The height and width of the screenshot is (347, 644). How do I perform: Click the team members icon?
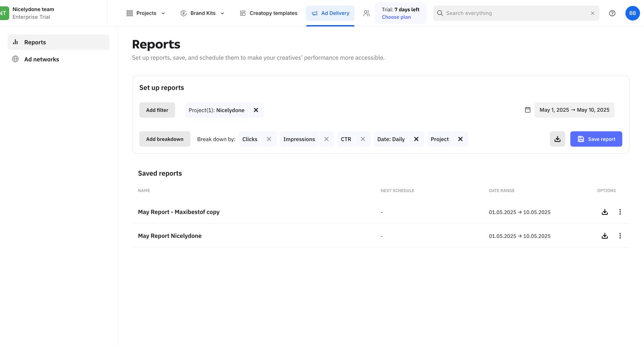coord(366,13)
